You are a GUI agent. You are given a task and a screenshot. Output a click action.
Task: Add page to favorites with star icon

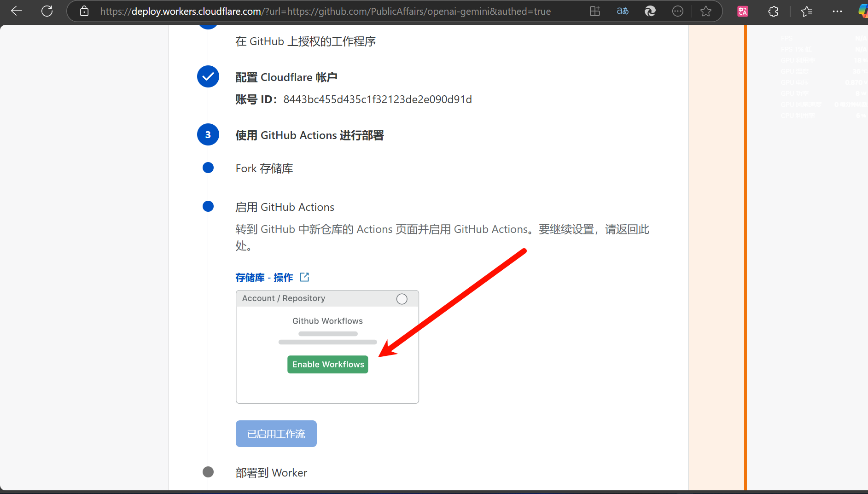pyautogui.click(x=705, y=11)
